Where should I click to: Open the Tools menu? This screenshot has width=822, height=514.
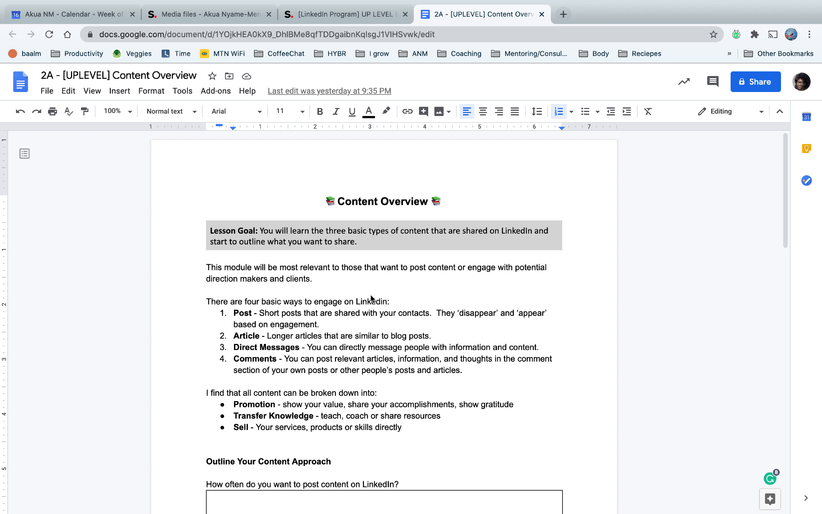click(182, 91)
